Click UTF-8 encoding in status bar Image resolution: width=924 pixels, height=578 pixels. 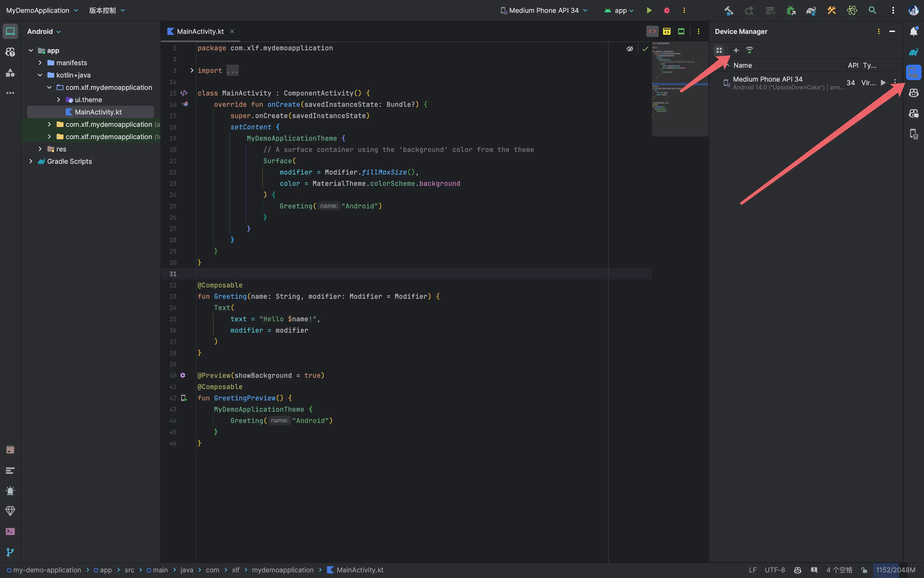[x=775, y=570]
